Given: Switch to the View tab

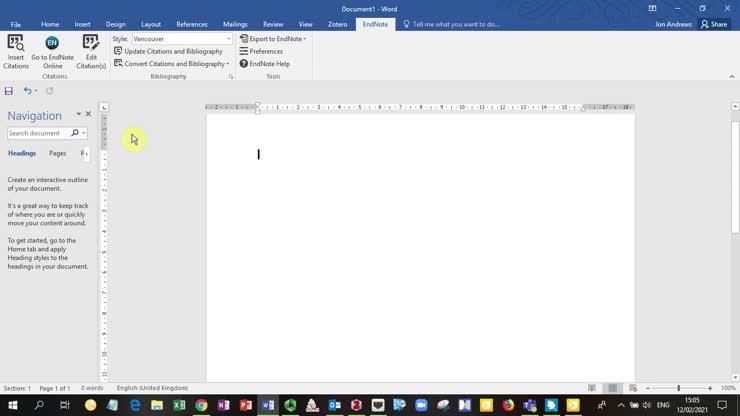Looking at the screenshot, I should click(305, 24).
